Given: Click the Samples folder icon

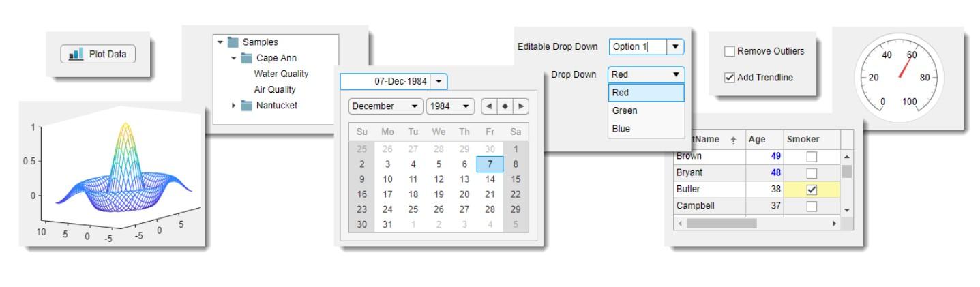Looking at the screenshot, I should coord(234,42).
